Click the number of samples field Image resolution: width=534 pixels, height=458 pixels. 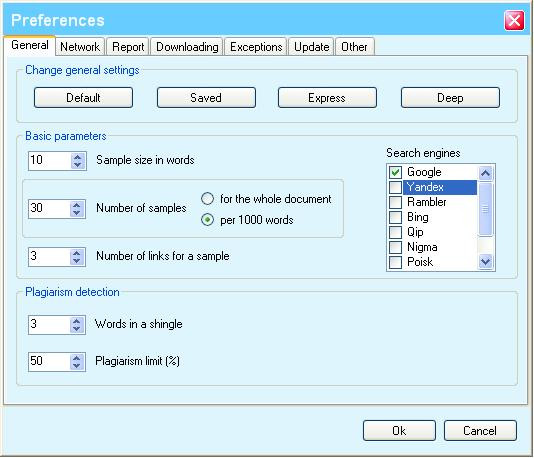coord(50,209)
